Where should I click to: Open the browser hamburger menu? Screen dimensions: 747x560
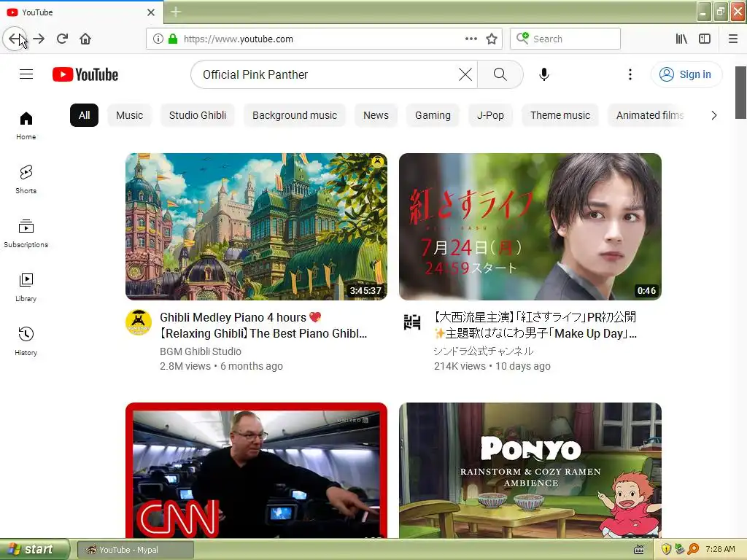(x=733, y=39)
